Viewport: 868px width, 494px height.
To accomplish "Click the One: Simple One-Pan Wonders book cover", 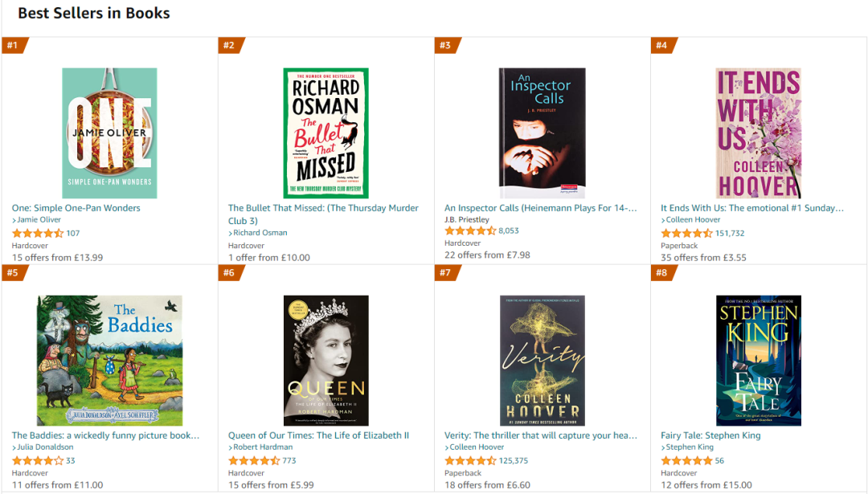I will (x=109, y=133).
